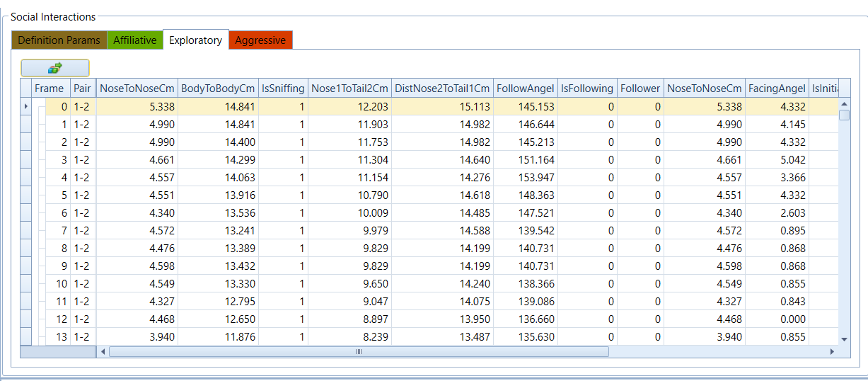Click the current-row arrow indicator for frame 0

coord(26,106)
